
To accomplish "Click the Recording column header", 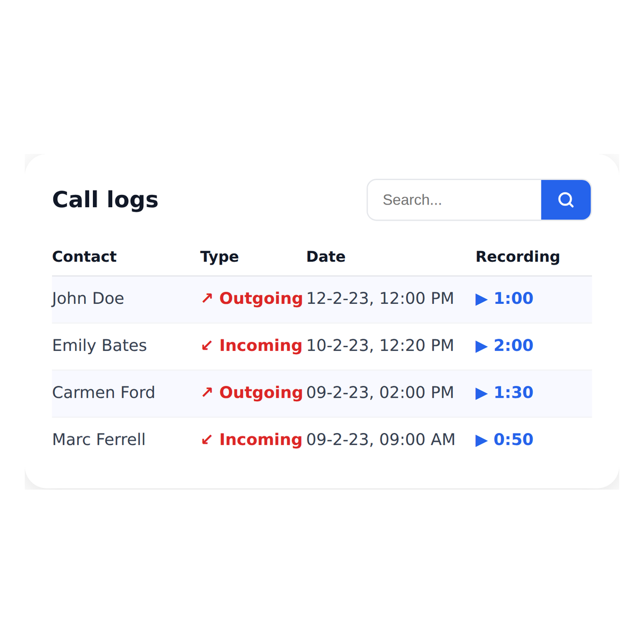I will (x=518, y=257).
